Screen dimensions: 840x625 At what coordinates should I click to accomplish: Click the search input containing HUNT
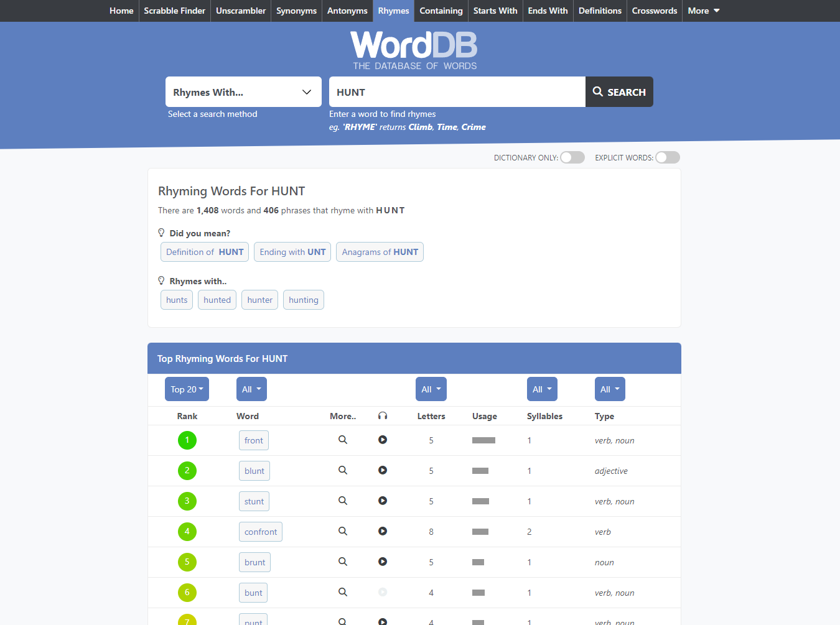(x=457, y=92)
